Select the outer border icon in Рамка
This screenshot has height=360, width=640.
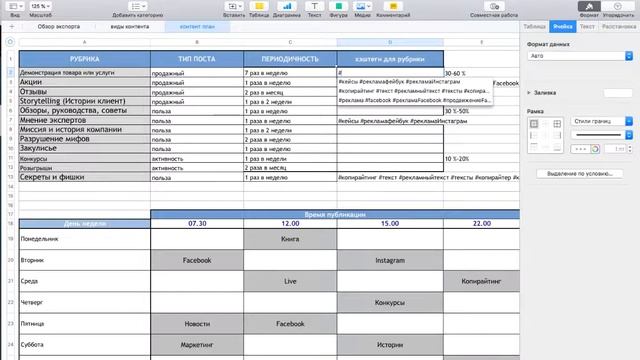(534, 124)
